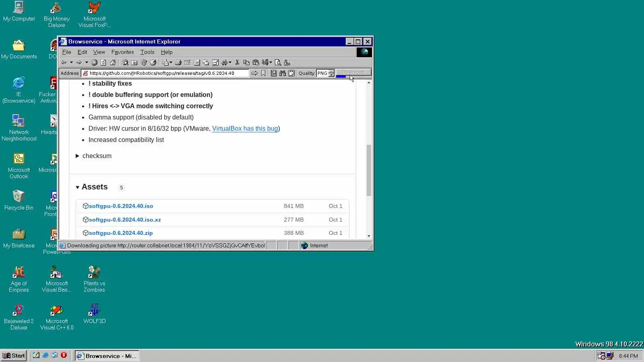Select the Age of Empires desktop icon
644x362 pixels.
[19, 279]
